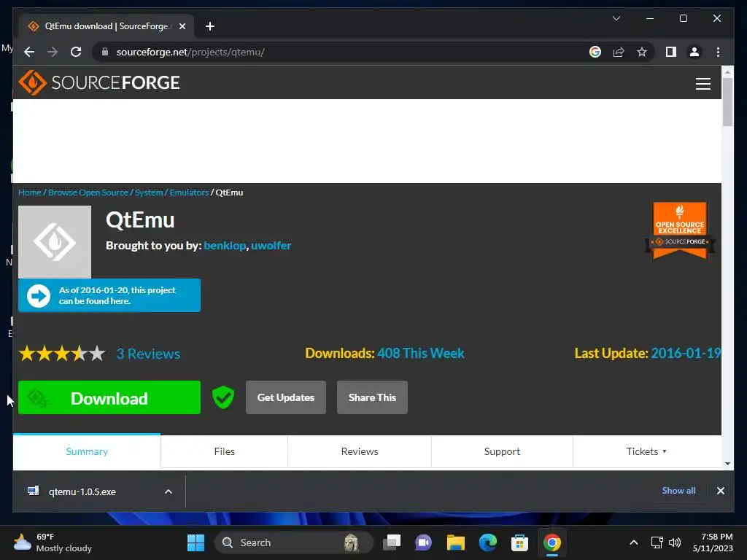Screen dimensions: 747x560
Task: Click the Google icon in the address bar
Action: point(595,52)
